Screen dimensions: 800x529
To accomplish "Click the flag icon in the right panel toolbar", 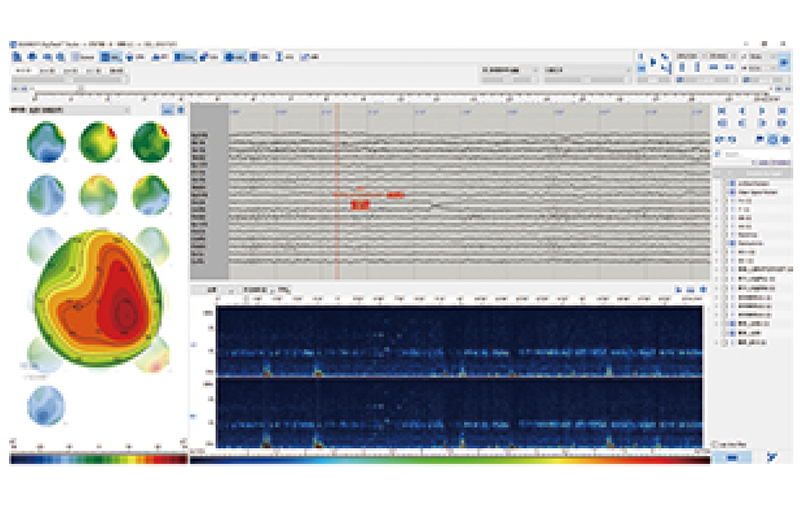I will click(x=759, y=138).
